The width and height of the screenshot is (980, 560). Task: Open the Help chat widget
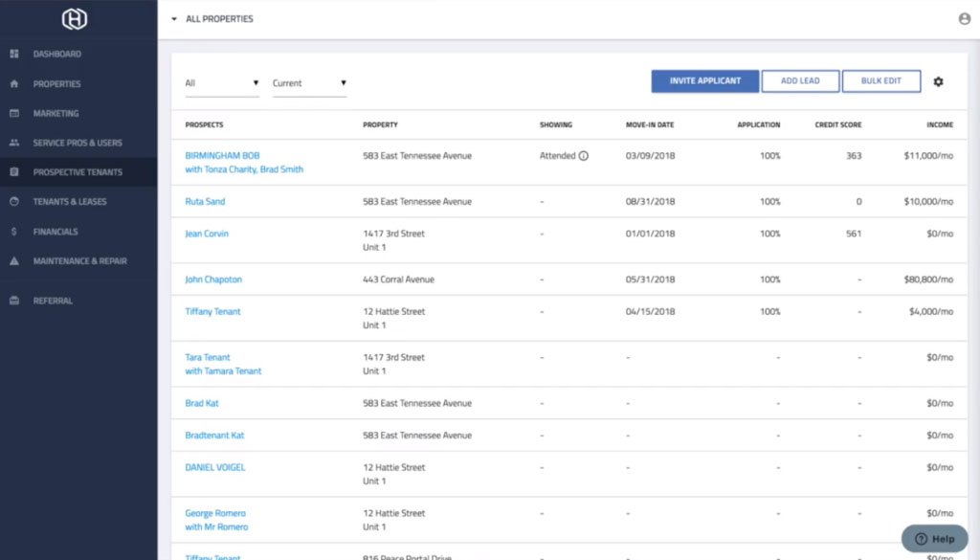click(x=934, y=539)
